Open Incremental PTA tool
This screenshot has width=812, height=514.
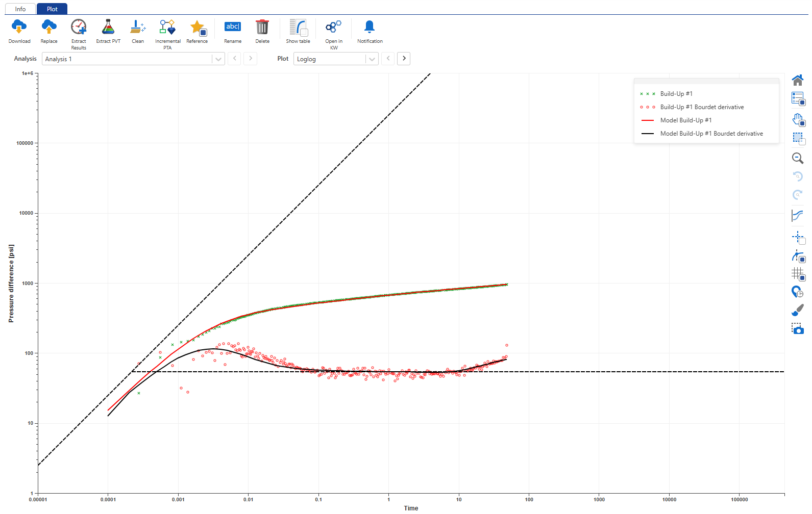(x=167, y=27)
